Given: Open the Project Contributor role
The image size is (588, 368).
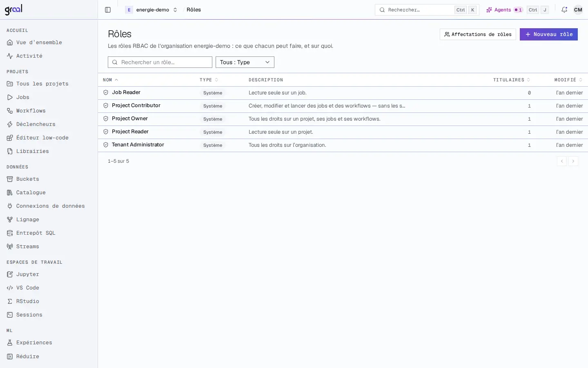Looking at the screenshot, I should coord(136,105).
